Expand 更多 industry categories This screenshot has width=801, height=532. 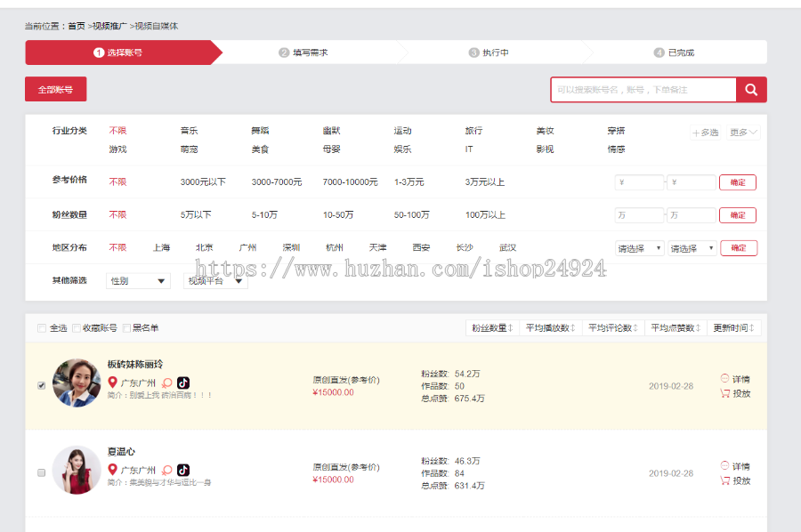click(743, 133)
